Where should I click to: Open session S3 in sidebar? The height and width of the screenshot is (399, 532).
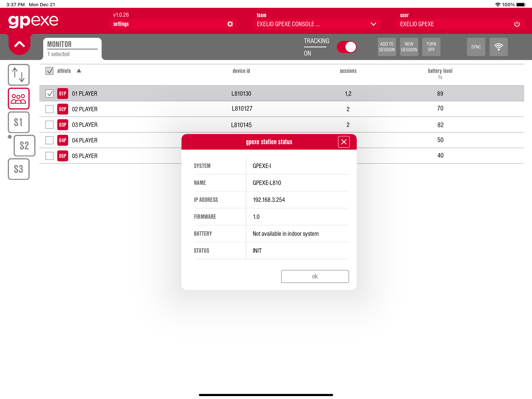pos(18,169)
